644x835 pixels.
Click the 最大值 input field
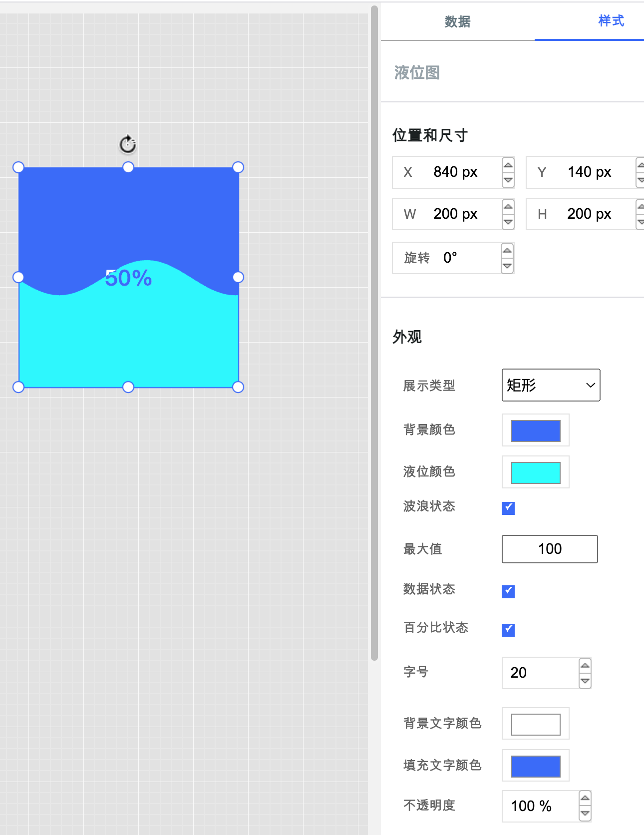coord(550,549)
